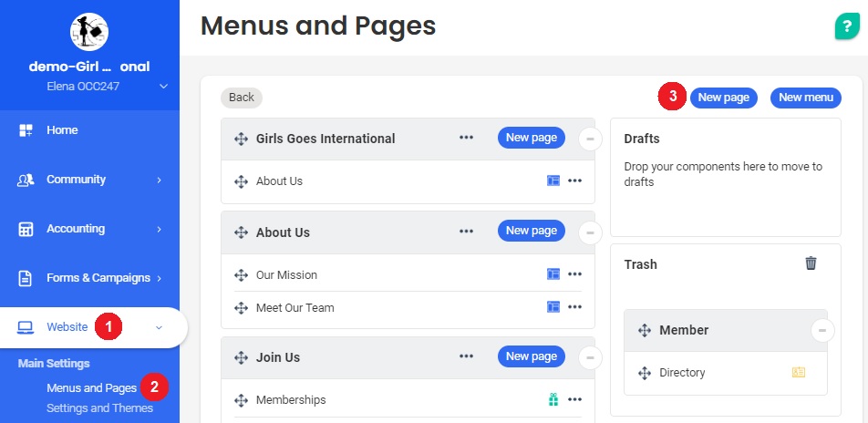This screenshot has width=868, height=423.
Task: Grab the move handle of About Us menu header
Action: point(241,232)
